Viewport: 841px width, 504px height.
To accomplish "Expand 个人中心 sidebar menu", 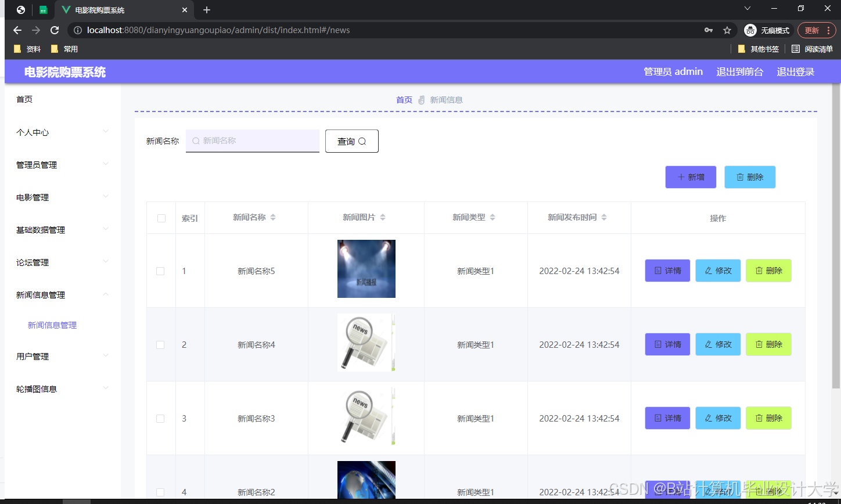I will [63, 132].
